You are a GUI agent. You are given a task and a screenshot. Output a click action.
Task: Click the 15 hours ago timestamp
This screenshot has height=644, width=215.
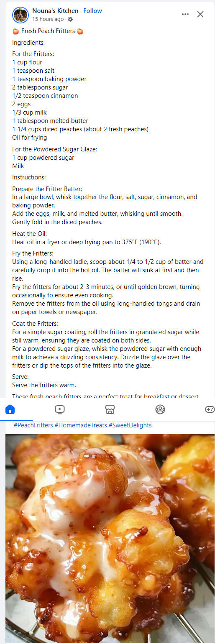tap(48, 19)
